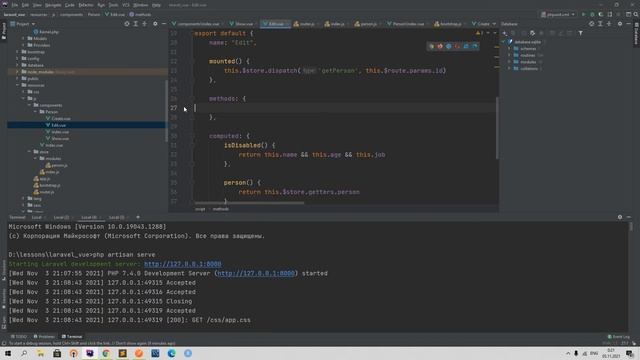This screenshot has height=360, width=640.
Task: Switch to Show.vue editor tab
Action: (244, 24)
